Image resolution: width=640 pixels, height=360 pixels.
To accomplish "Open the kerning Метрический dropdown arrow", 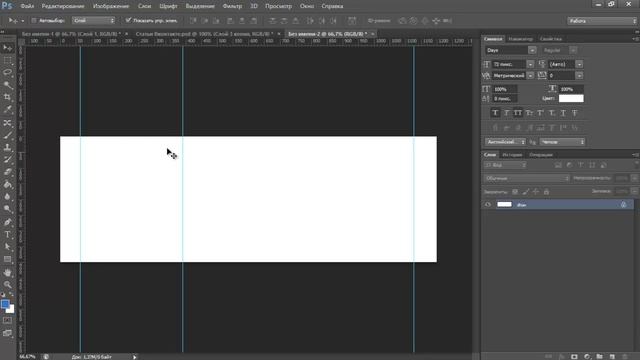I will click(530, 76).
